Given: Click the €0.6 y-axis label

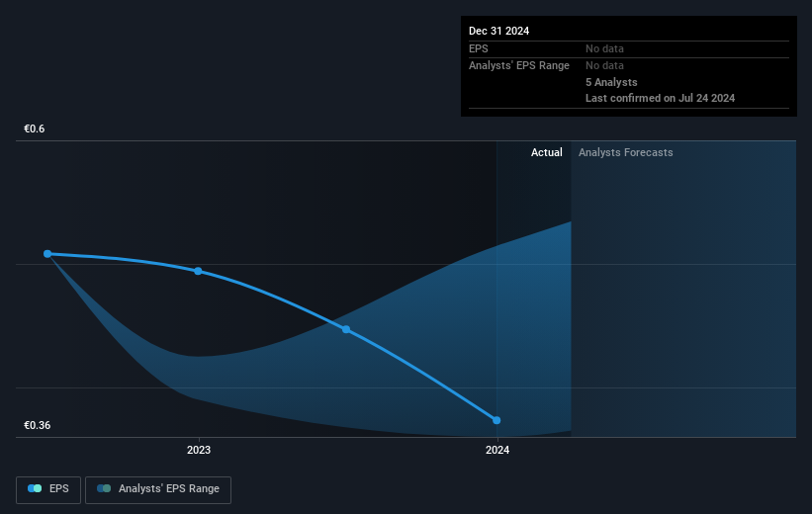Looking at the screenshot, I should [35, 128].
